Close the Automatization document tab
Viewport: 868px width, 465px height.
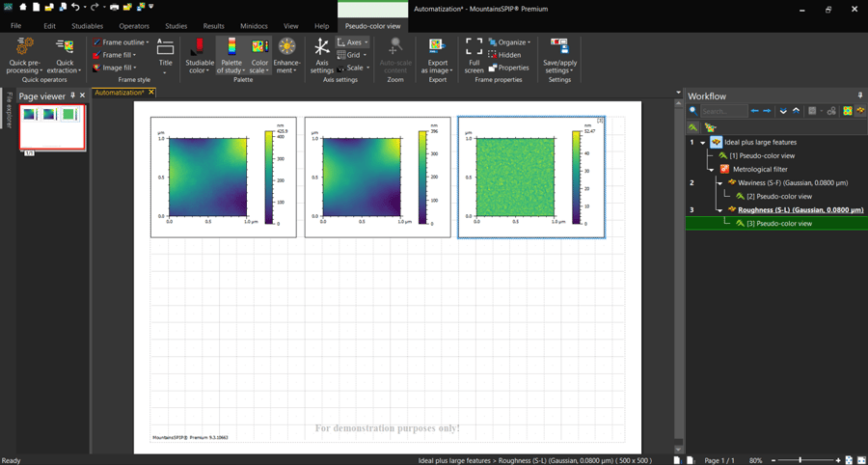coord(151,93)
